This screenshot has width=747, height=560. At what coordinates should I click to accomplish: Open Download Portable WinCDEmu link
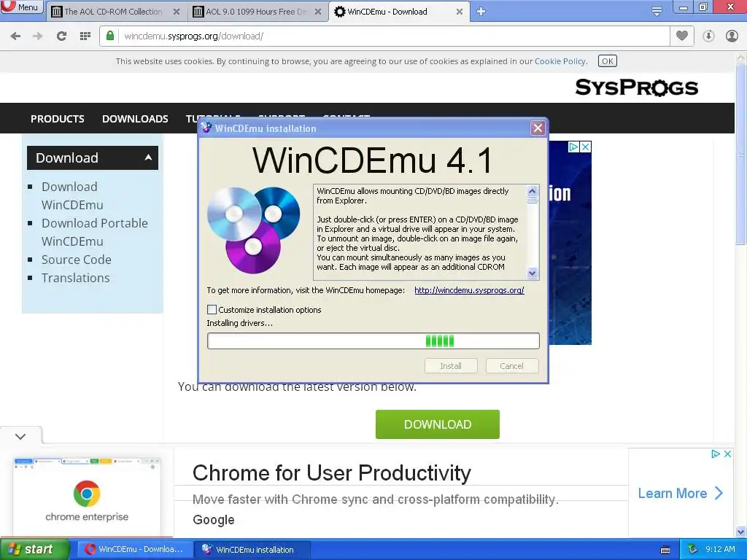tap(95, 233)
